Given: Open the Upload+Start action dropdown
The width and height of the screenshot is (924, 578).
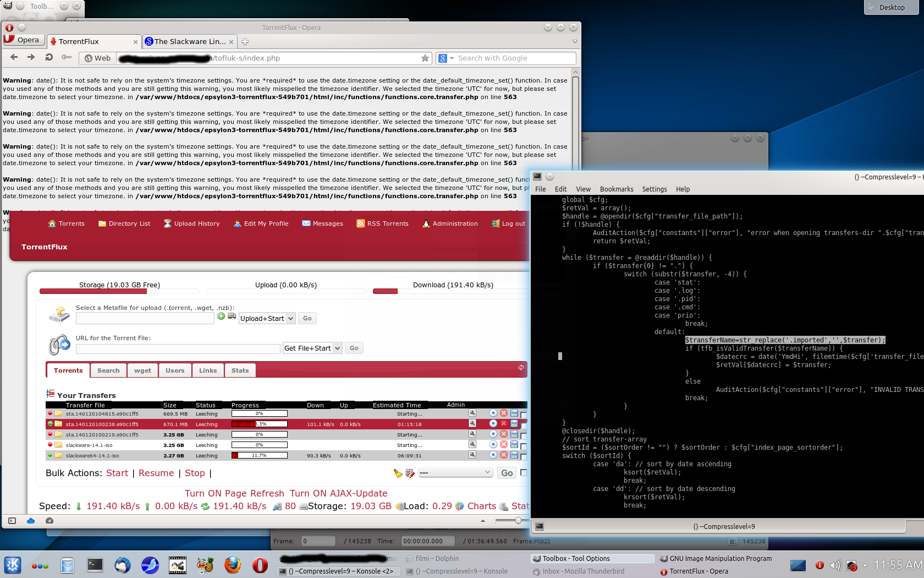Looking at the screenshot, I should [267, 318].
